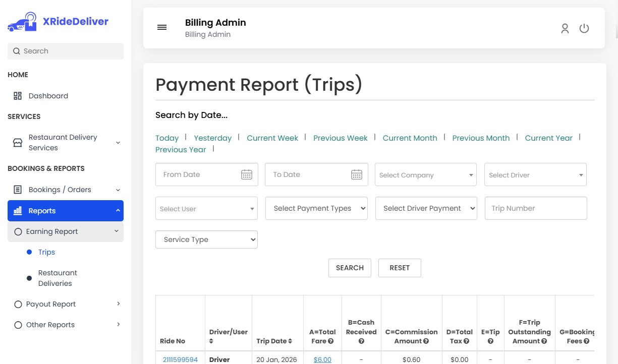
Task: Open the Service Type dropdown
Action: tap(206, 239)
